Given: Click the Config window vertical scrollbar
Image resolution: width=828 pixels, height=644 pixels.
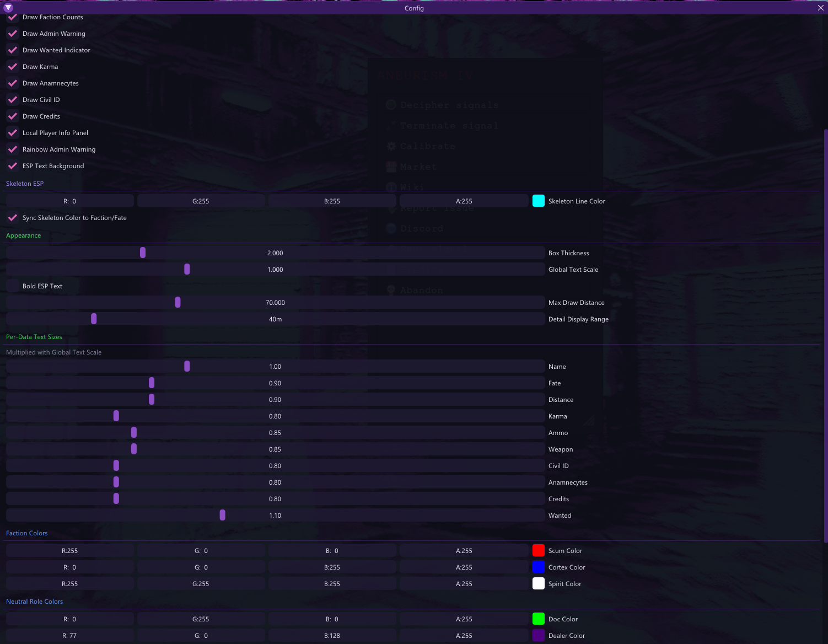Looking at the screenshot, I should pos(825,336).
